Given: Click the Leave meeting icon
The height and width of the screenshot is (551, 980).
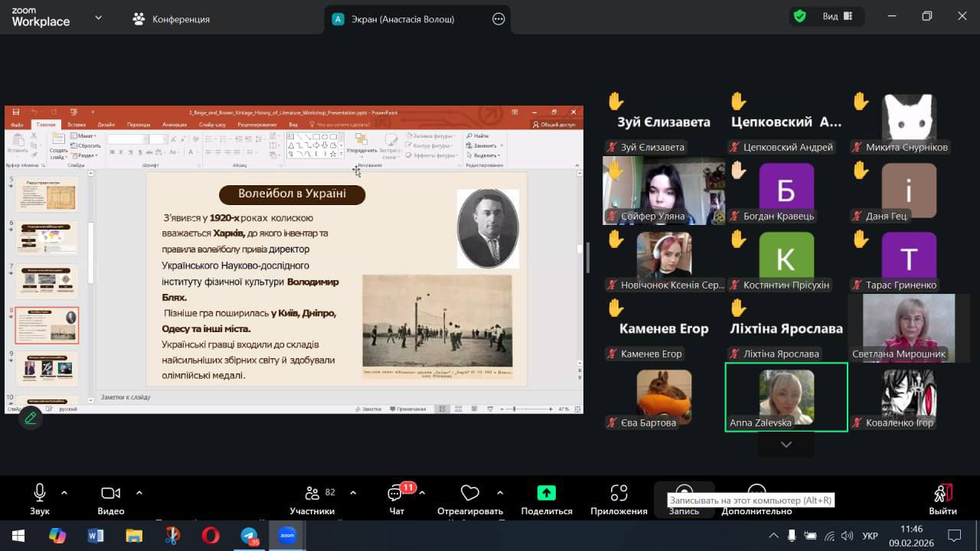Looking at the screenshot, I should tap(942, 494).
